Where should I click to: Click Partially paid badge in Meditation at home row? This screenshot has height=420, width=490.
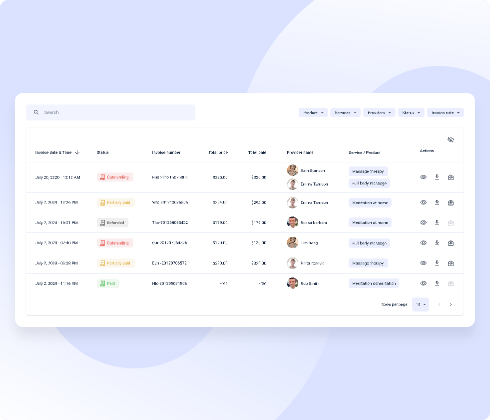click(116, 202)
